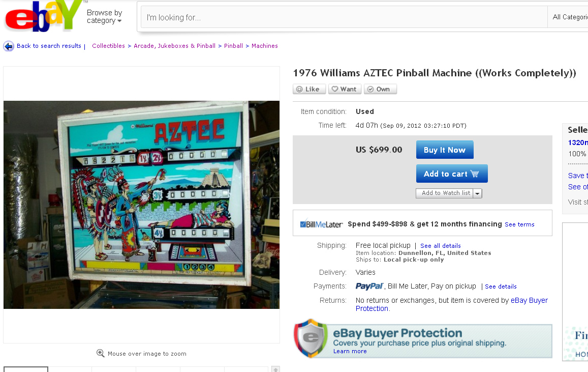Screen dimensions: 588x372
Task: Go to the Collectibles breadcrumb
Action: point(108,46)
